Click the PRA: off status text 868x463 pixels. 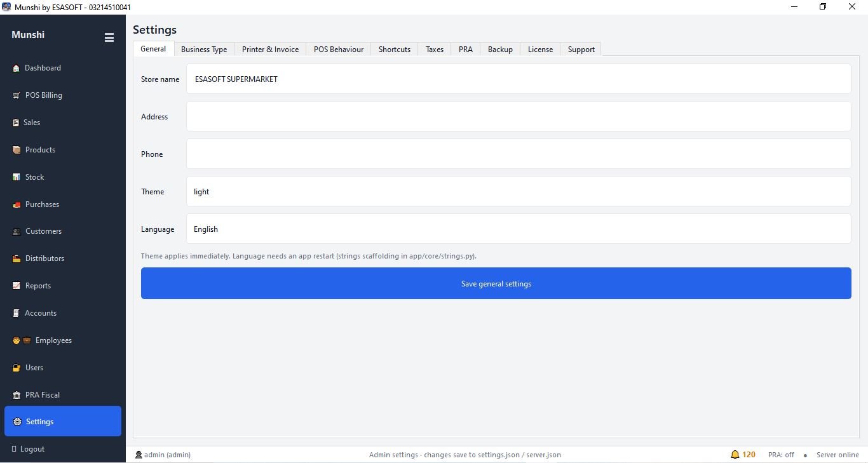781,455
